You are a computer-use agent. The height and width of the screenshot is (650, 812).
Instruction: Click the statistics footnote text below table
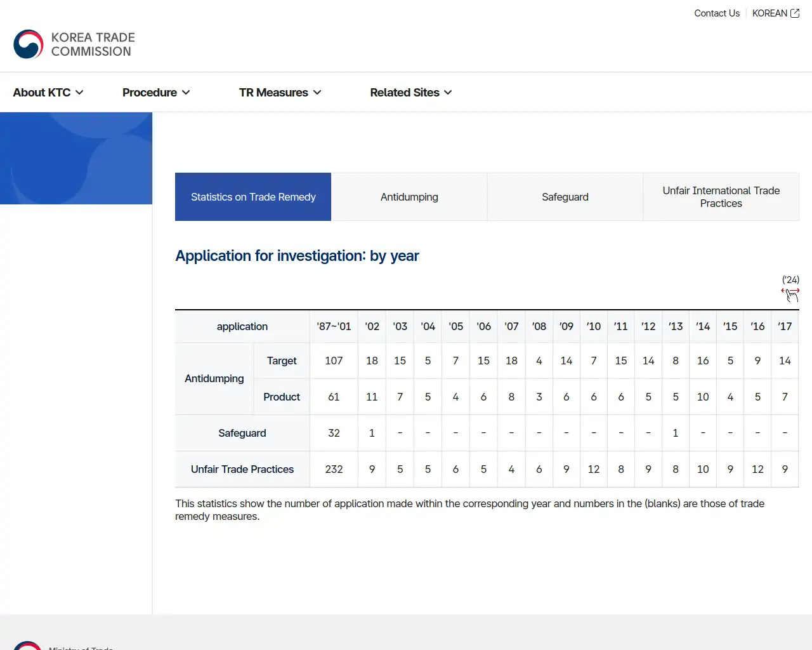(469, 510)
